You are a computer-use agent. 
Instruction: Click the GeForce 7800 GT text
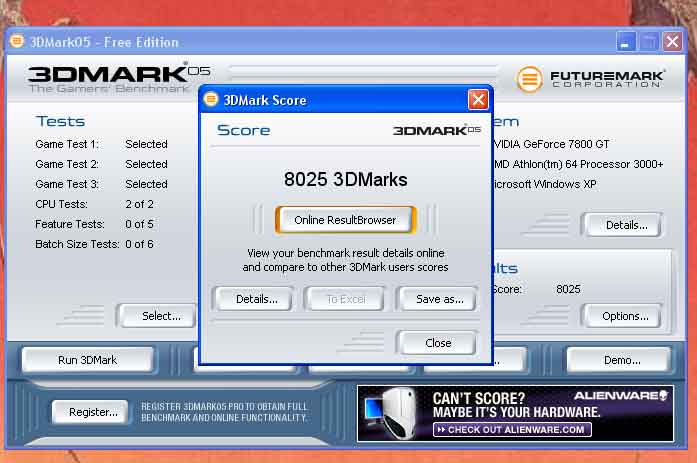click(x=551, y=144)
